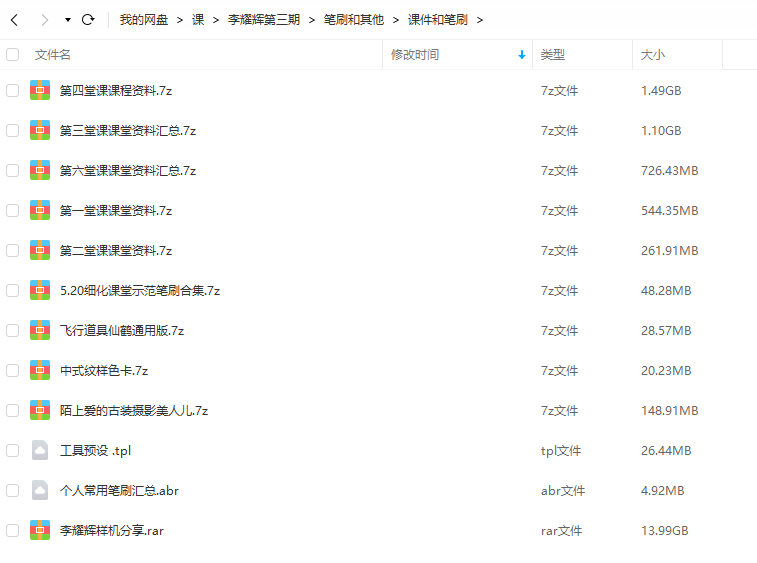This screenshot has height=563, width=757.
Task: Click the archive icon for 中式纹样色卡.7z
Action: click(40, 370)
